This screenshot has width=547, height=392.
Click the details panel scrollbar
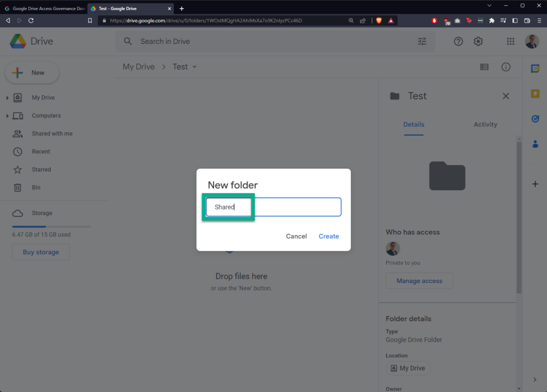click(519, 216)
